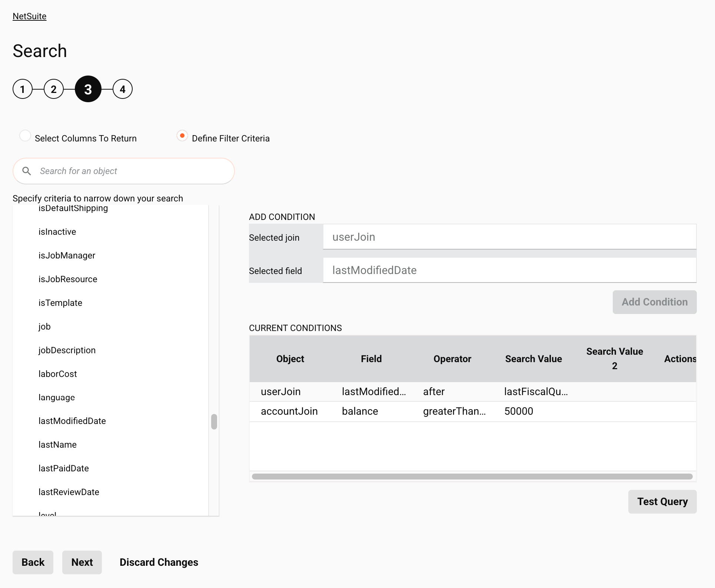This screenshot has width=715, height=588.
Task: Click the Add Condition button
Action: (654, 302)
